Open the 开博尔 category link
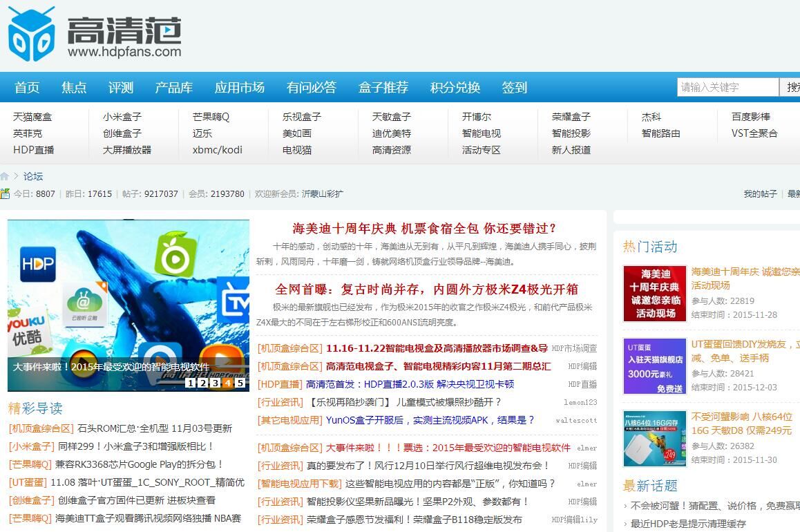800x532 pixels. click(477, 117)
